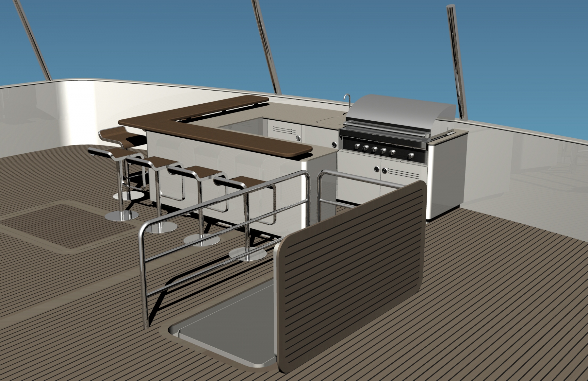
Task: Select the flush countertop lid beside the grill
Action: pyautogui.click(x=329, y=119)
